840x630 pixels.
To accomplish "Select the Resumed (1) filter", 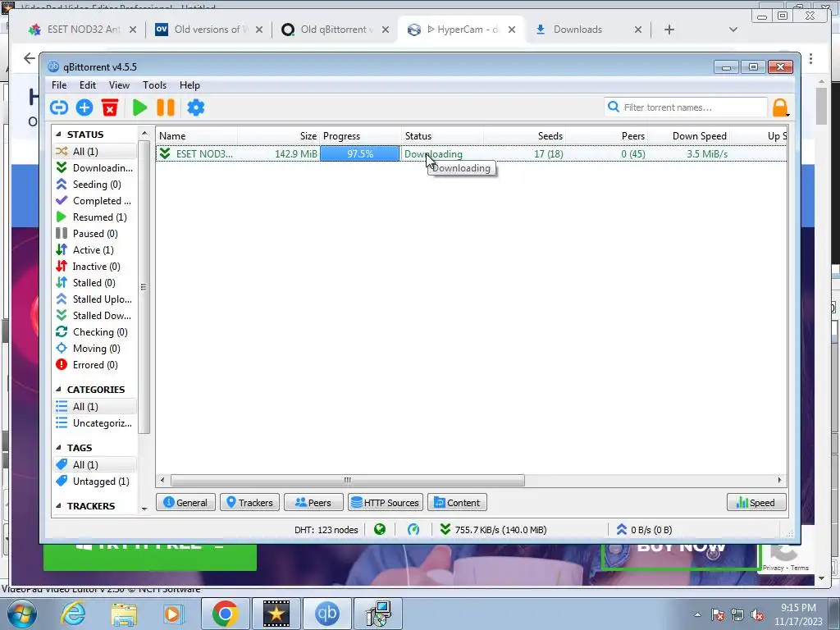I will tap(95, 217).
